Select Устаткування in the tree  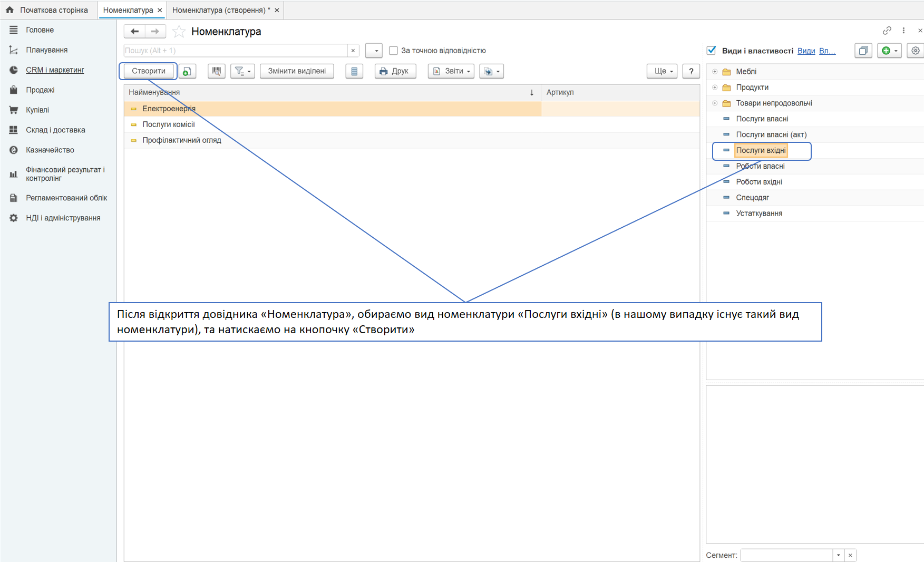click(x=758, y=214)
